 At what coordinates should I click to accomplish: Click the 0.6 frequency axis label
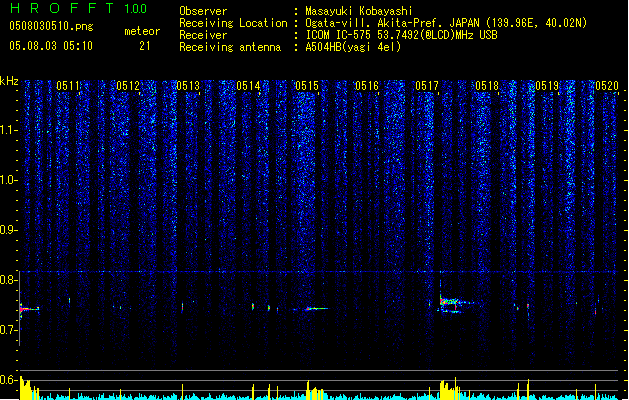click(8, 380)
